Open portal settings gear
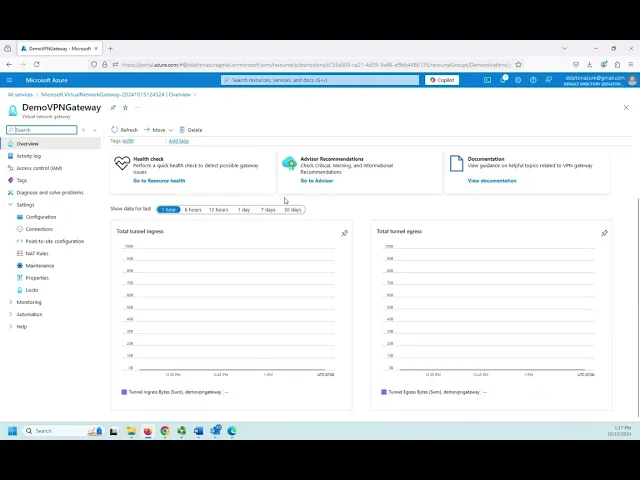The width and height of the screenshot is (640, 480). (518, 80)
